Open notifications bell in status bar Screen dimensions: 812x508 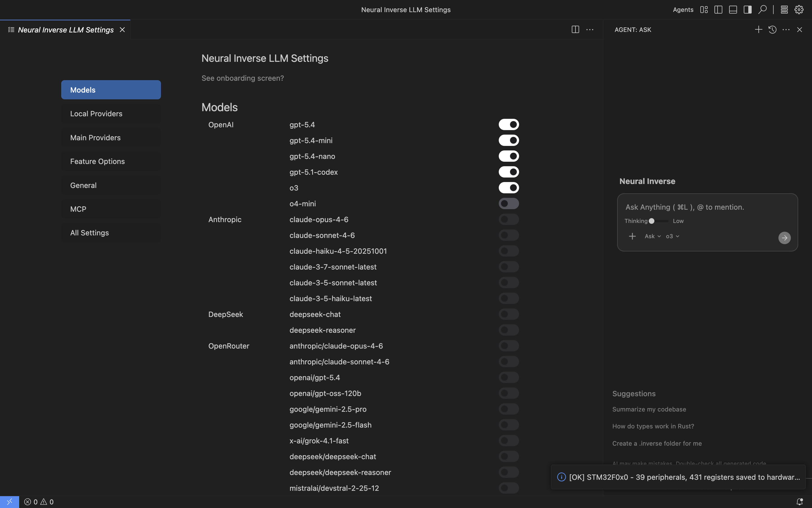800,502
